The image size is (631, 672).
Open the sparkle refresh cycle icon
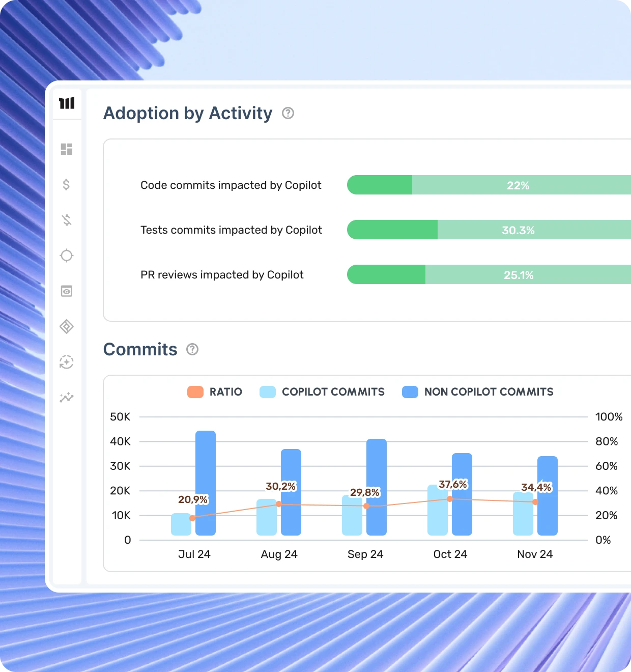click(67, 362)
